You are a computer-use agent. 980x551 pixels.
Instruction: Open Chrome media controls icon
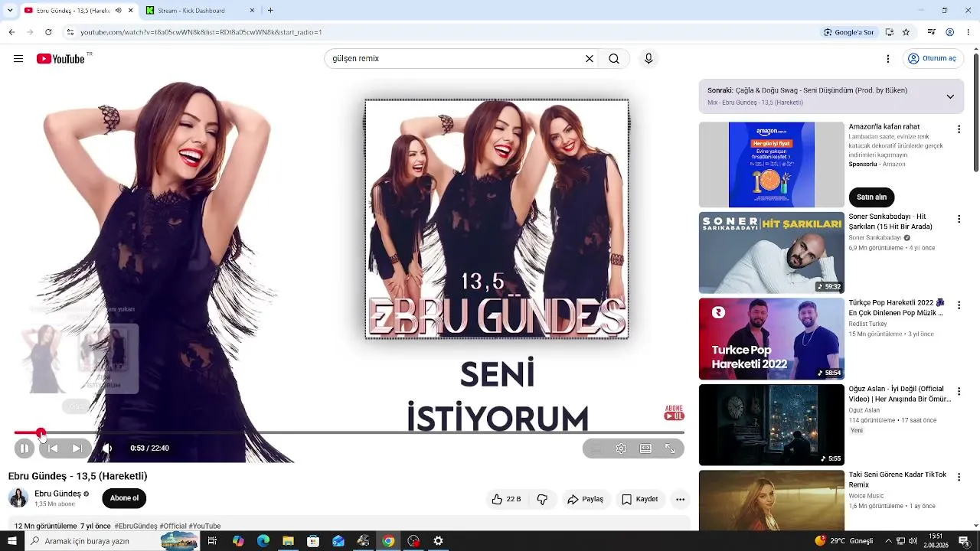(931, 32)
